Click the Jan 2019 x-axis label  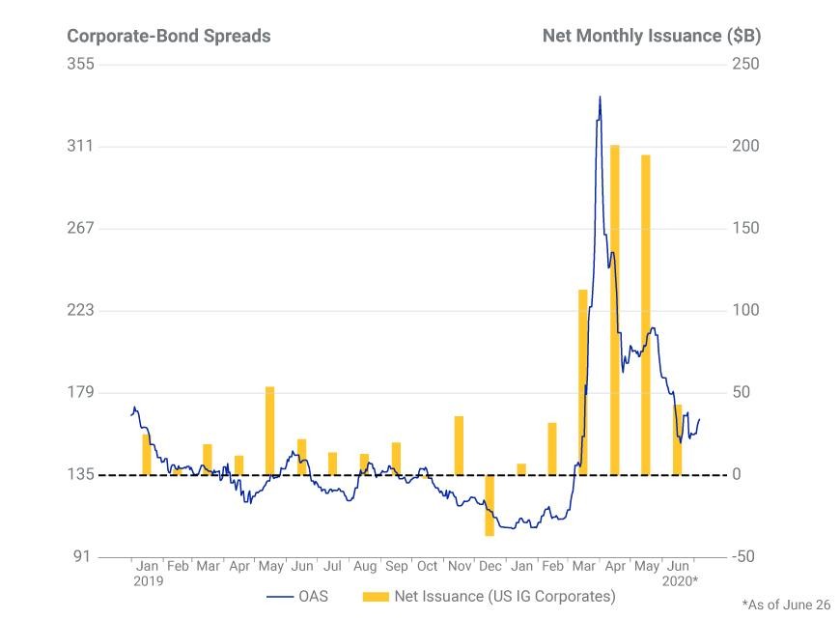pyautogui.click(x=148, y=574)
